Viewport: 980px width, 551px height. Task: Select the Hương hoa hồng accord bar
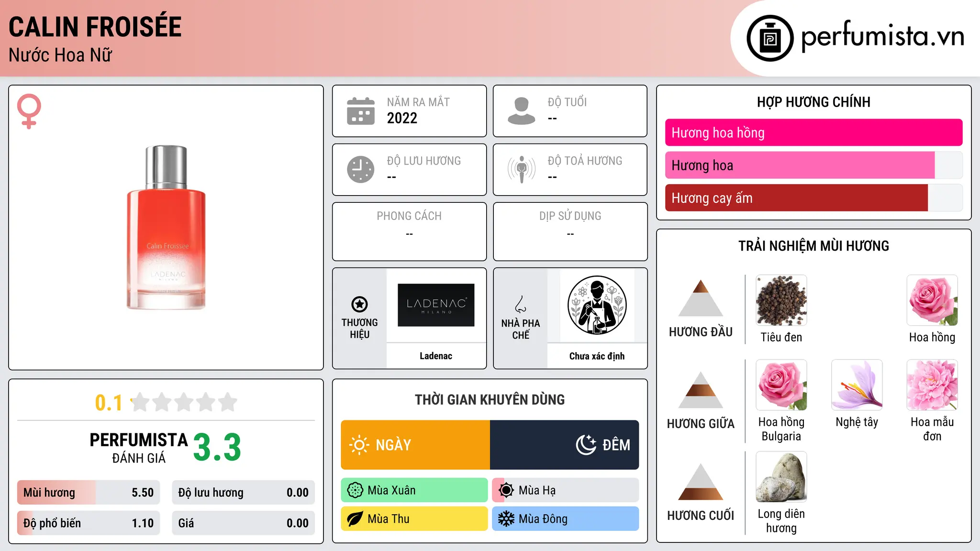[814, 132]
